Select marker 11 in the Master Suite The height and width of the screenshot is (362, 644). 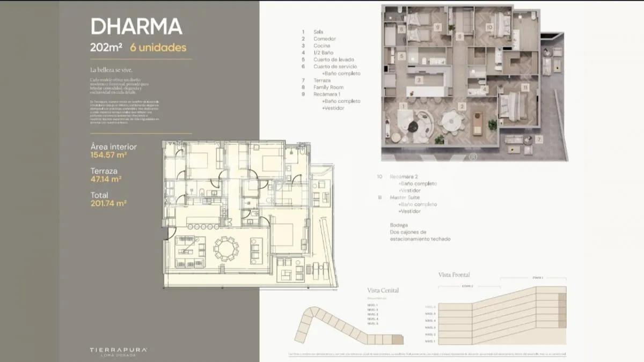(x=524, y=87)
